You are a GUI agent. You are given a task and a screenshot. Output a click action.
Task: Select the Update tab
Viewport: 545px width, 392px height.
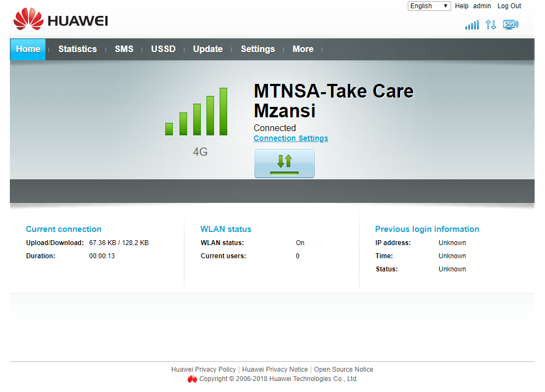pyautogui.click(x=208, y=49)
